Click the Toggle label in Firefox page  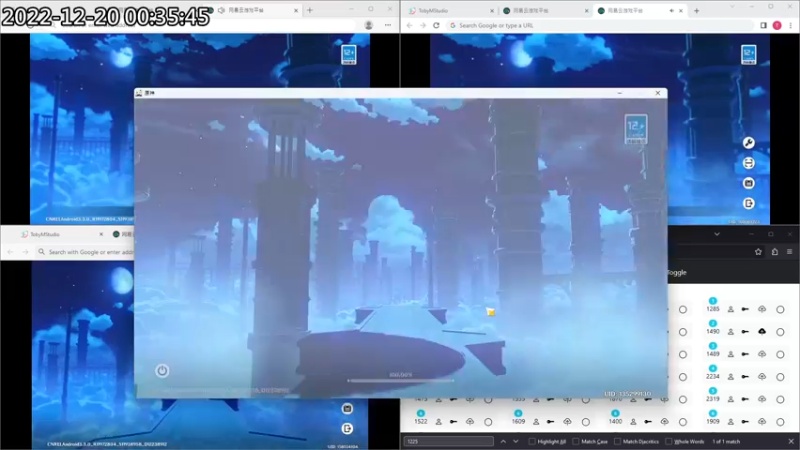(677, 272)
